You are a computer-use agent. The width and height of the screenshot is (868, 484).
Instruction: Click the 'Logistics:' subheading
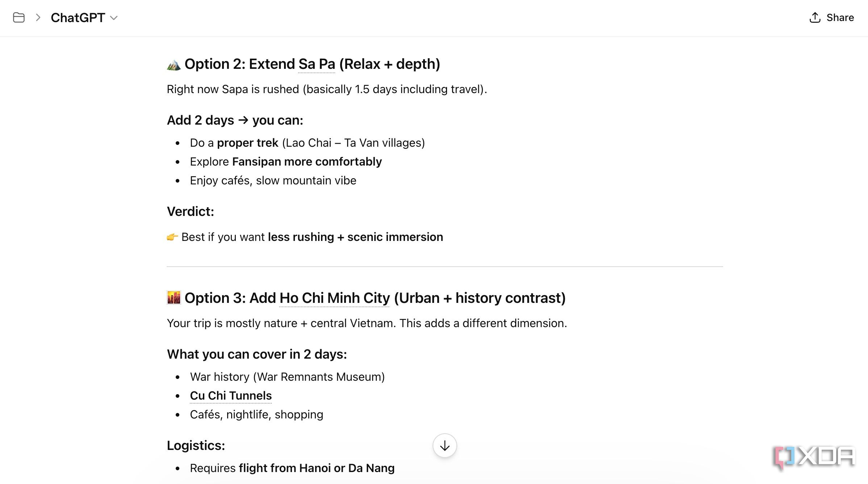[196, 446]
